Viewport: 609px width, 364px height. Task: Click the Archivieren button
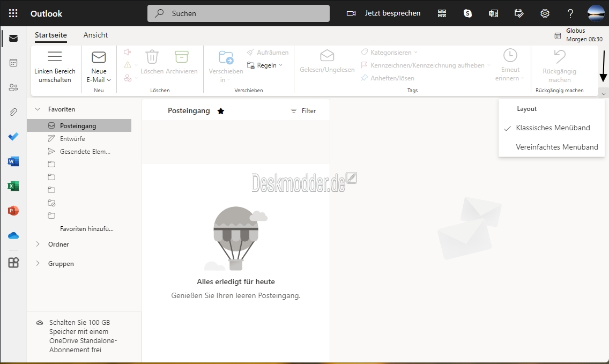pos(181,62)
